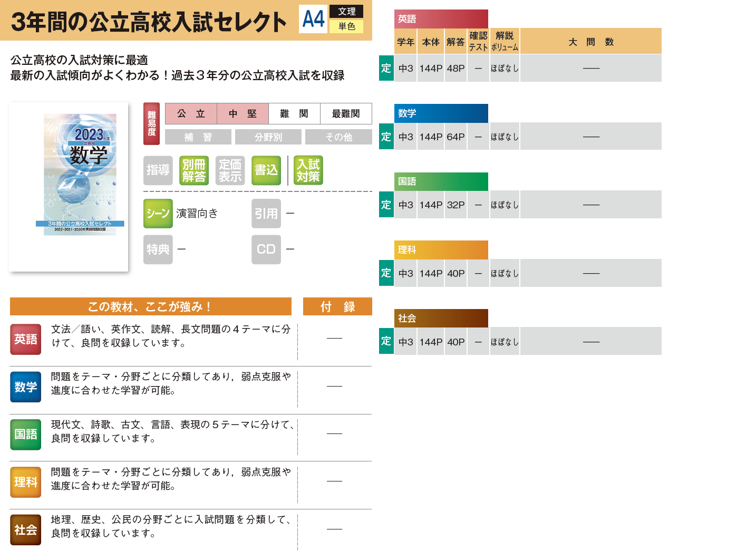Click the 中3 cell in 英語 row

(406, 69)
